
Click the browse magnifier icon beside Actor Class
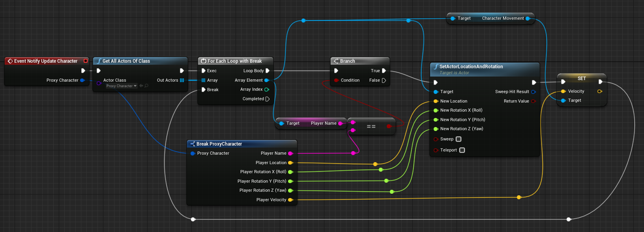point(146,86)
